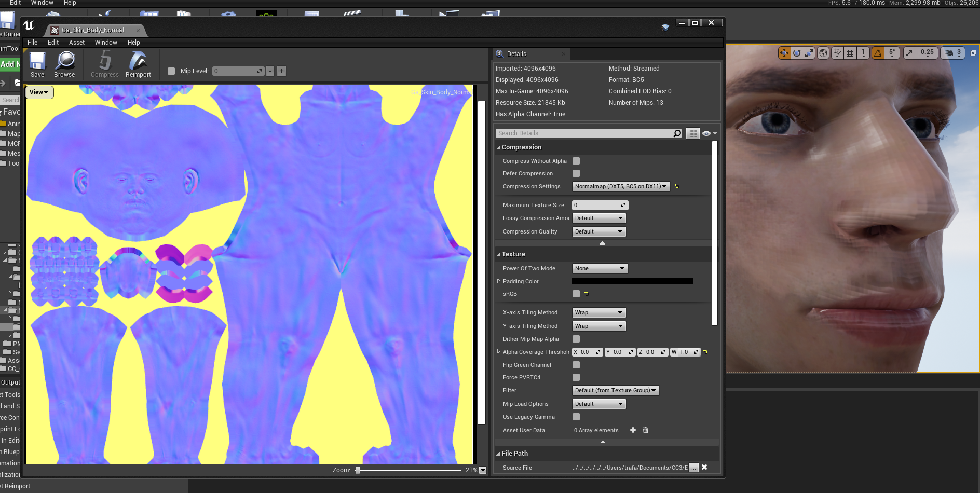Open Y-axis Tiling Method dropdown
The image size is (980, 493).
click(x=599, y=326)
